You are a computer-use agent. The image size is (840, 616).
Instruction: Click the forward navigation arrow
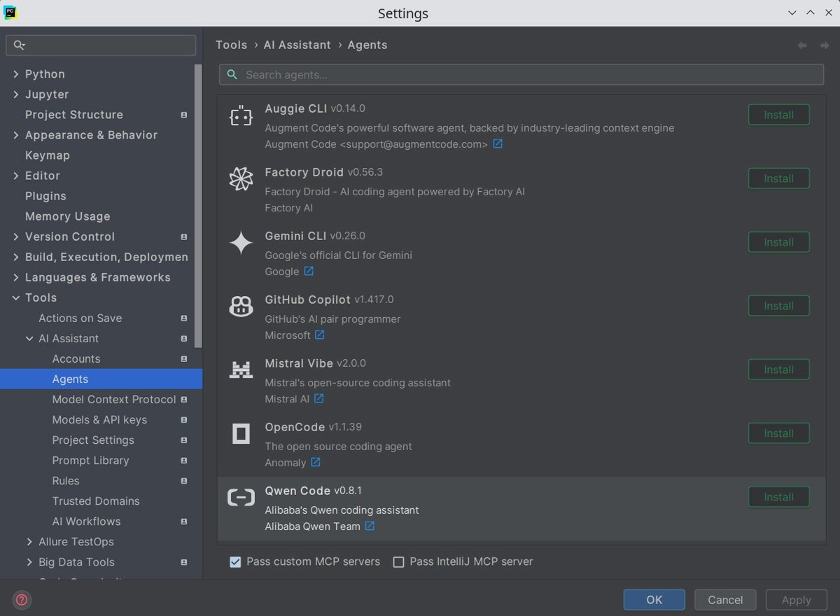pos(825,45)
